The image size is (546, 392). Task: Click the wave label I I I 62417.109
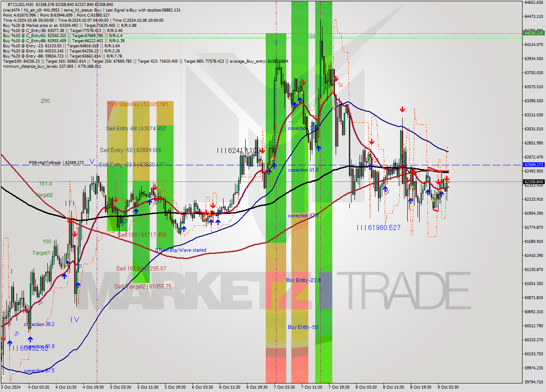[x=238, y=150]
